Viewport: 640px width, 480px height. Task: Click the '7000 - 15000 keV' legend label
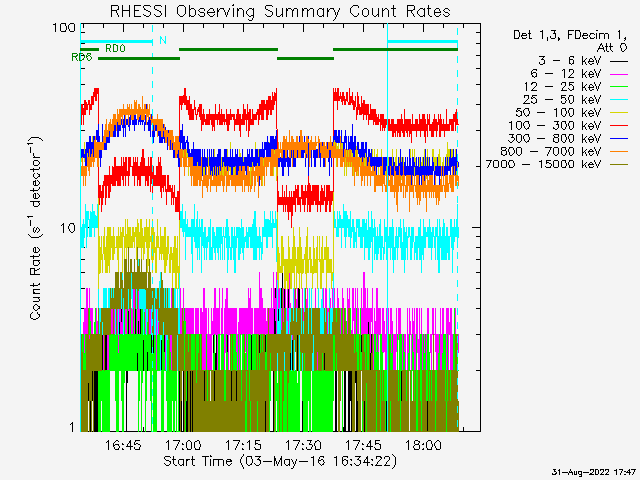pos(543,164)
